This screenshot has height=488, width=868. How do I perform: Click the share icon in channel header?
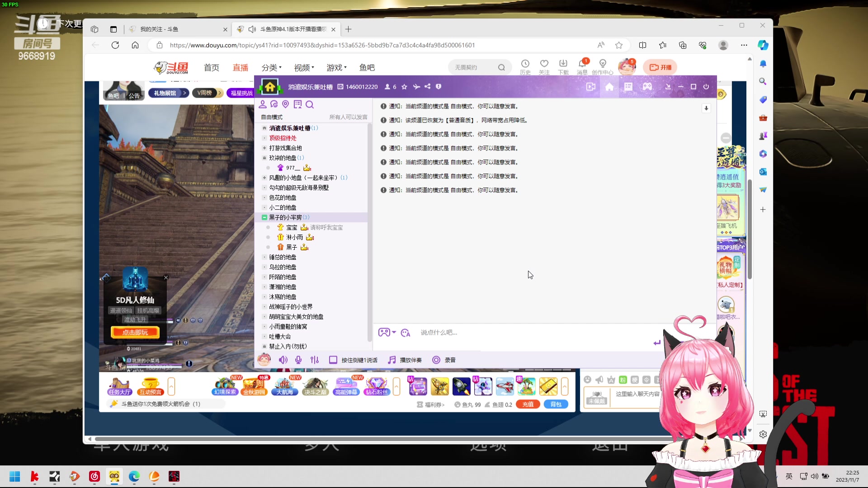click(427, 87)
